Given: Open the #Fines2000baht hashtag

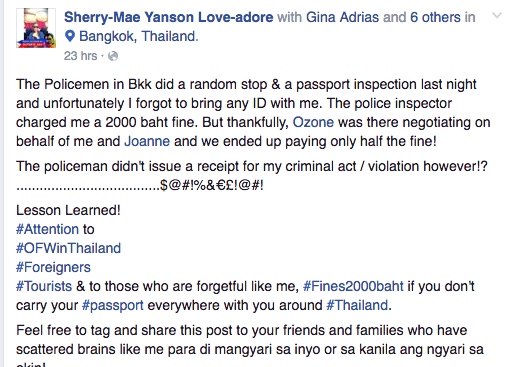Looking at the screenshot, I should (x=353, y=286).
